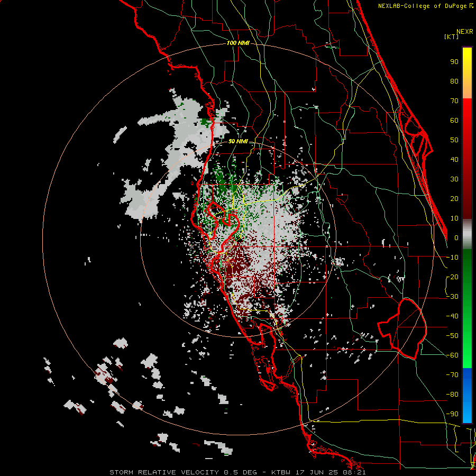
Task: Select the "[KT]" units label
Action: [451, 36]
